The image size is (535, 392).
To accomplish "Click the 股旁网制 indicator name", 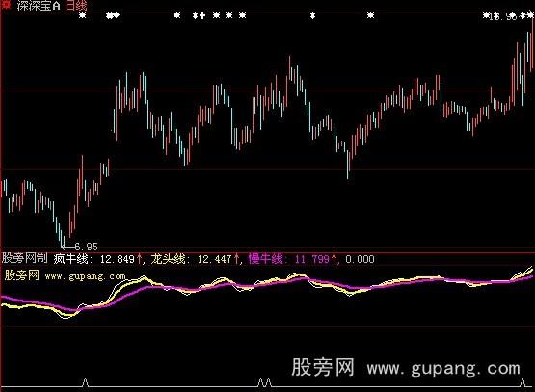I will click(x=24, y=258).
